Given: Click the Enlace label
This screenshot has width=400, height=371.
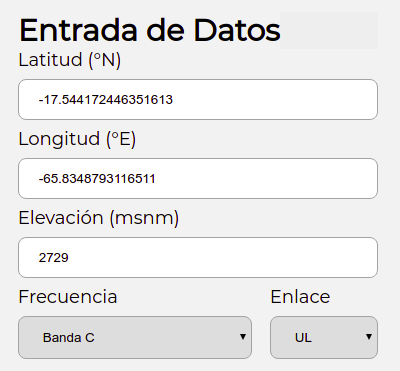Looking at the screenshot, I should [300, 297].
